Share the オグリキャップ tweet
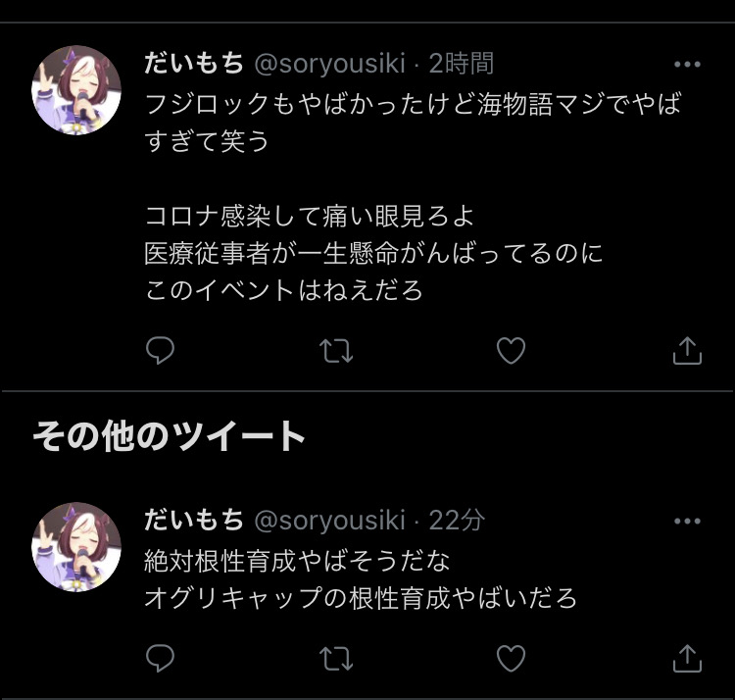 click(687, 658)
